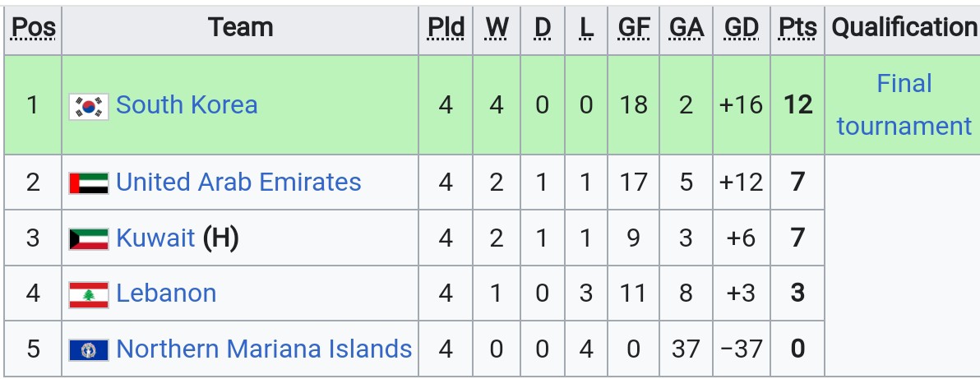Visit the Northern Mariana Islands link
980x379 pixels.
click(264, 349)
